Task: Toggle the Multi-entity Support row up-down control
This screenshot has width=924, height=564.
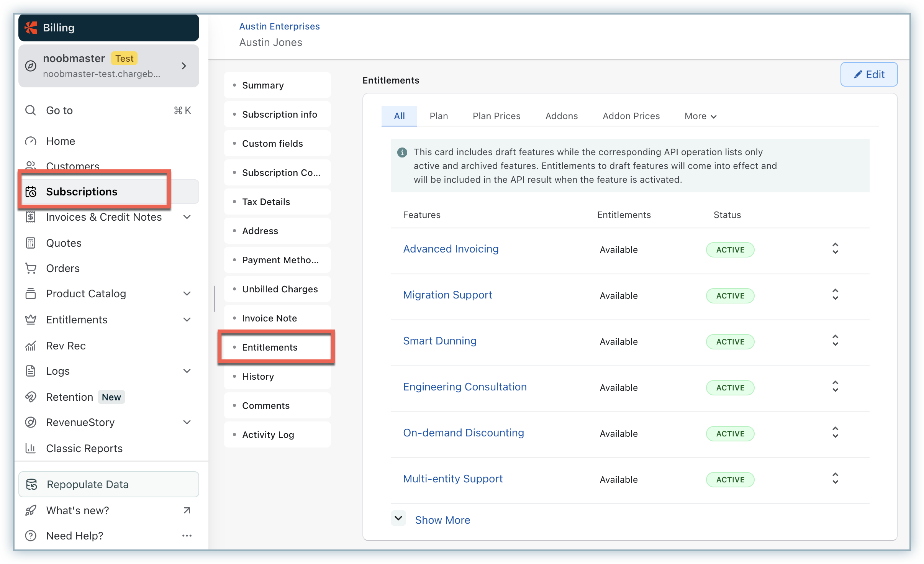Action: tap(835, 479)
